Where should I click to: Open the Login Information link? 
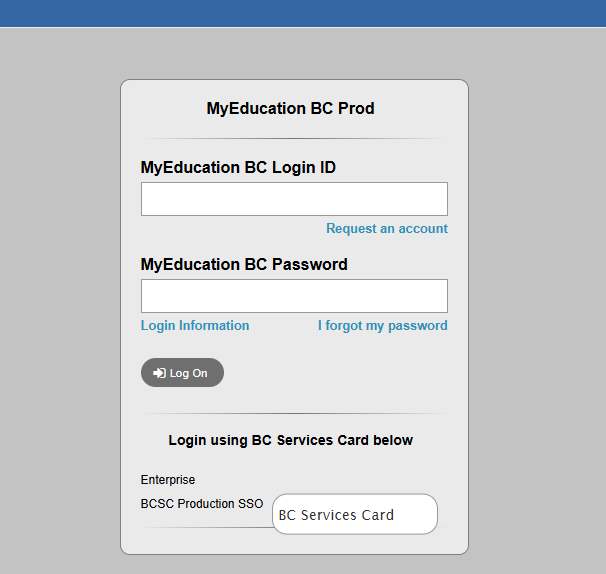[x=195, y=326]
